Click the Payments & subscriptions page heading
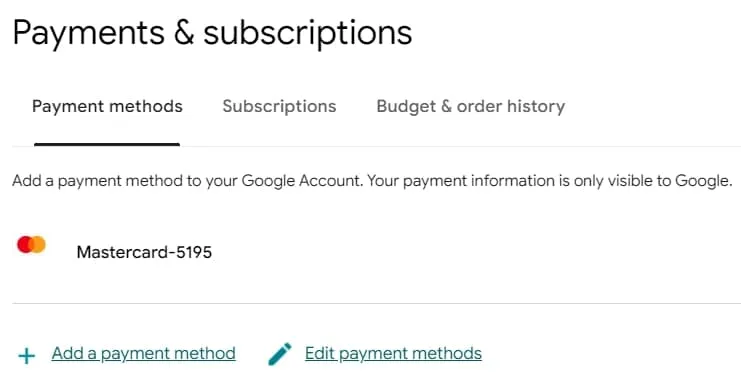This screenshot has width=741, height=385. [x=212, y=33]
